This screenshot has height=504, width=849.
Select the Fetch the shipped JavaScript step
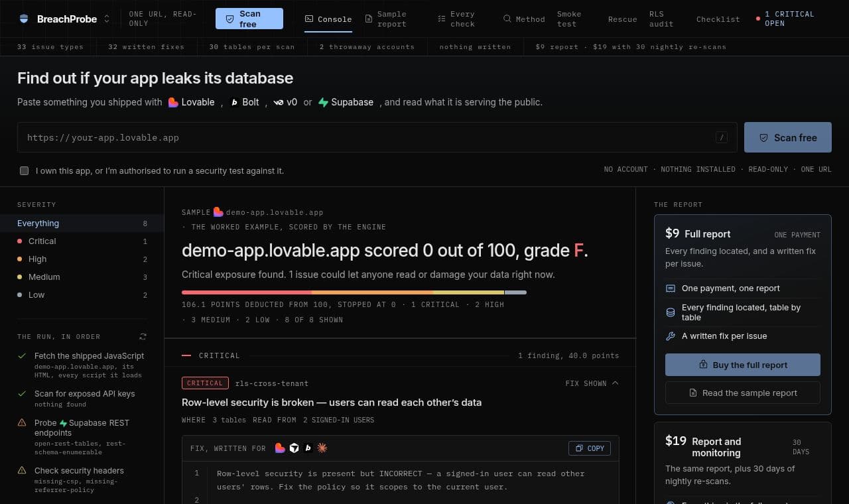82,365
